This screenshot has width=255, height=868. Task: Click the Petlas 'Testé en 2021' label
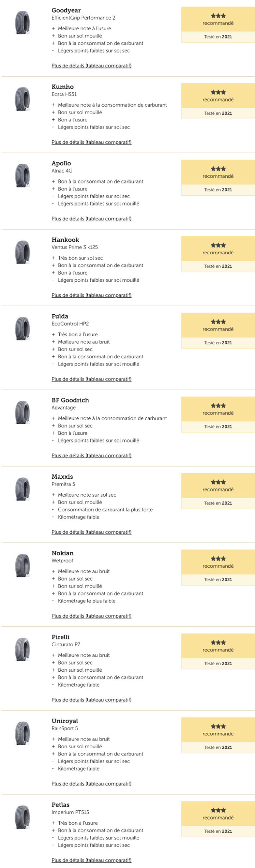click(x=218, y=831)
